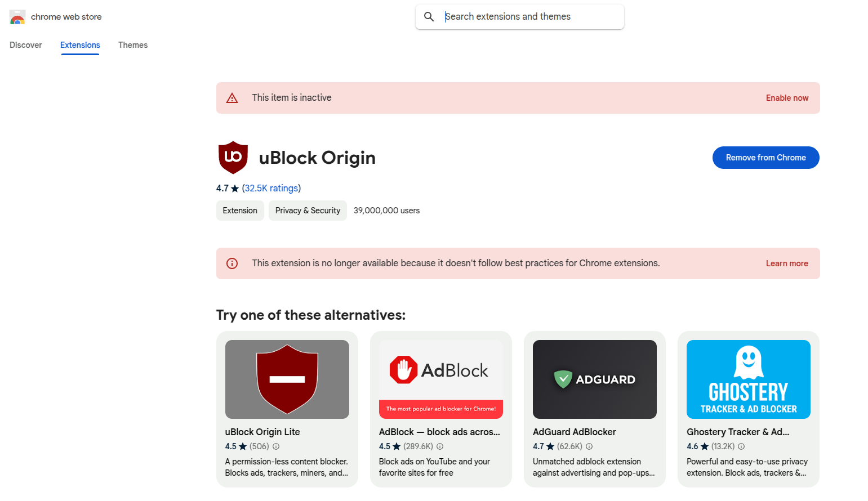Click the warning triangle in inactive banner
Screen dimensions: 868x501
(232, 98)
